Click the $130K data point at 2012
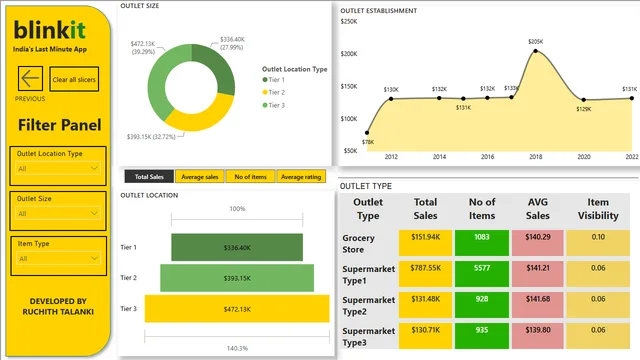Viewport: 640px width, 360px height. point(391,99)
